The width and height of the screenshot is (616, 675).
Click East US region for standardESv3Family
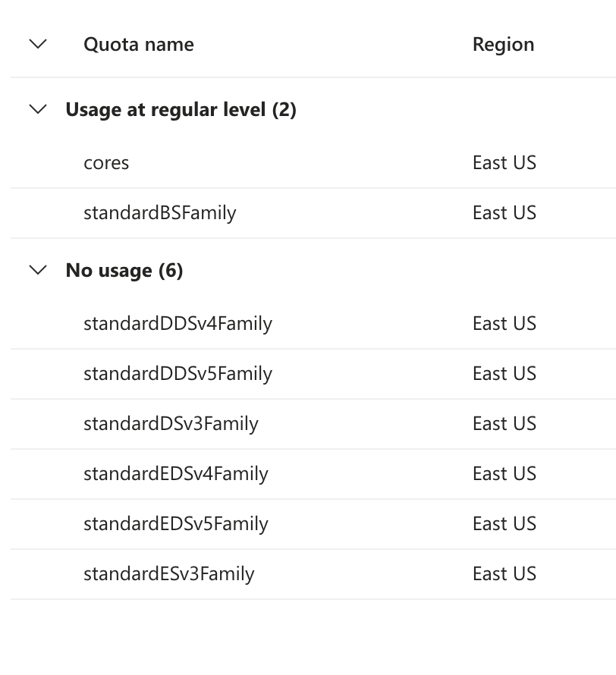point(504,574)
